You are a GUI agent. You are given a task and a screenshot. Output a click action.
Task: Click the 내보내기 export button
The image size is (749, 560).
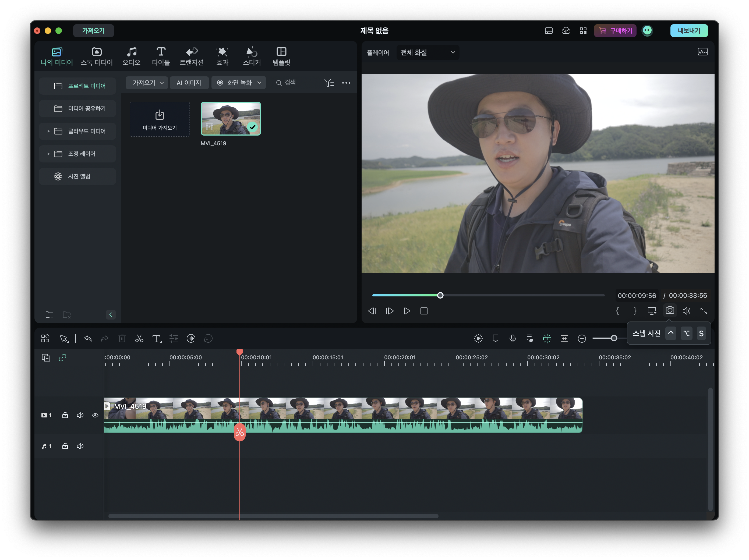click(x=689, y=31)
